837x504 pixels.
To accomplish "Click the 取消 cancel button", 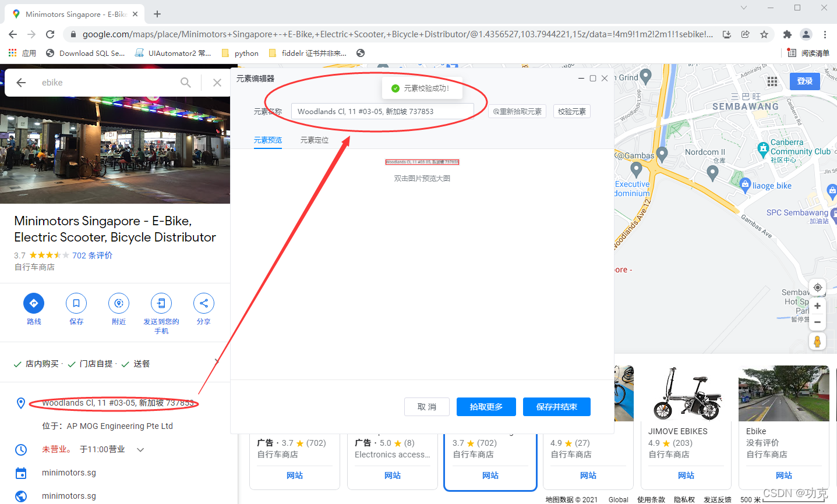I will pyautogui.click(x=427, y=407).
